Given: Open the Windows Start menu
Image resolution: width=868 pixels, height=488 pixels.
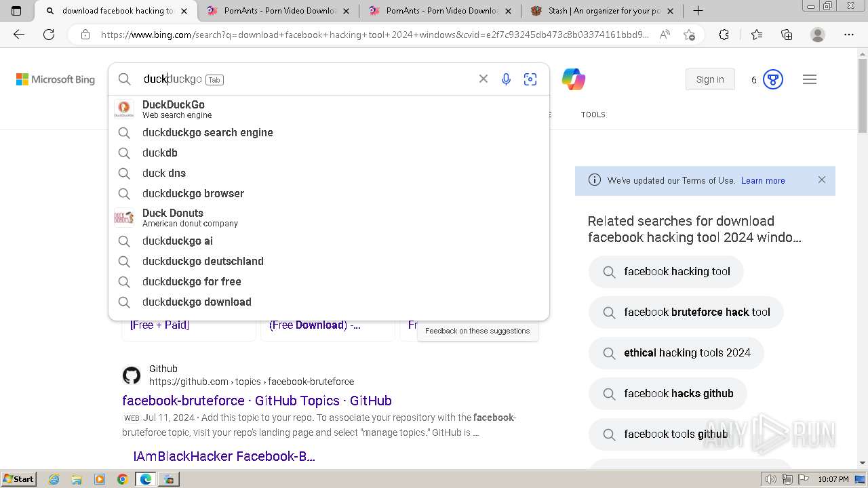Looking at the screenshot, I should coord(19,479).
